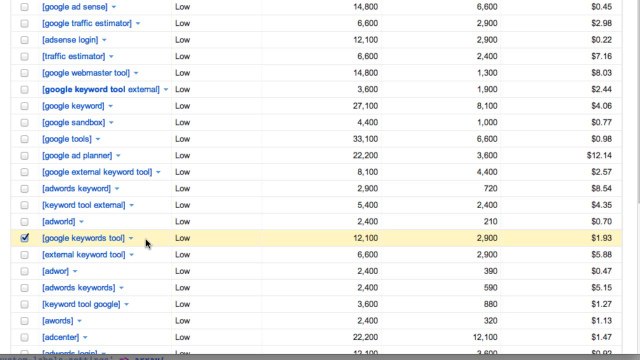Open the [google sandbox] dropdown arrow
Screen dimensions: 640x360
pyautogui.click(x=111, y=123)
